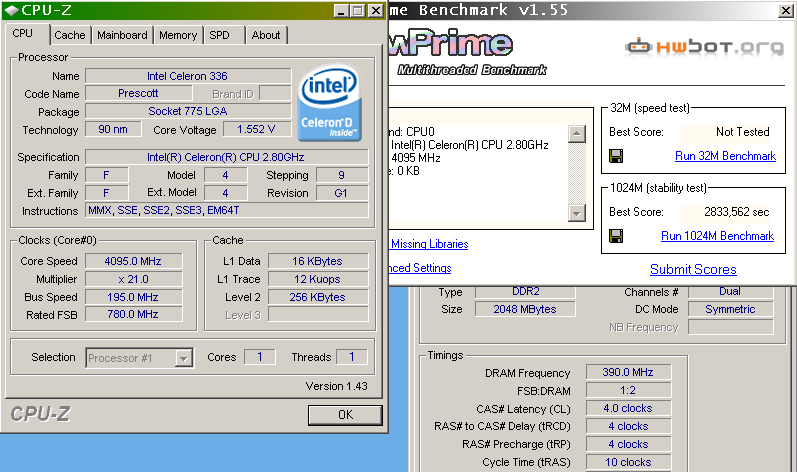Click the Bus Speed value '195.0 MHz'
This screenshot has width=797, height=472.
[x=133, y=297]
